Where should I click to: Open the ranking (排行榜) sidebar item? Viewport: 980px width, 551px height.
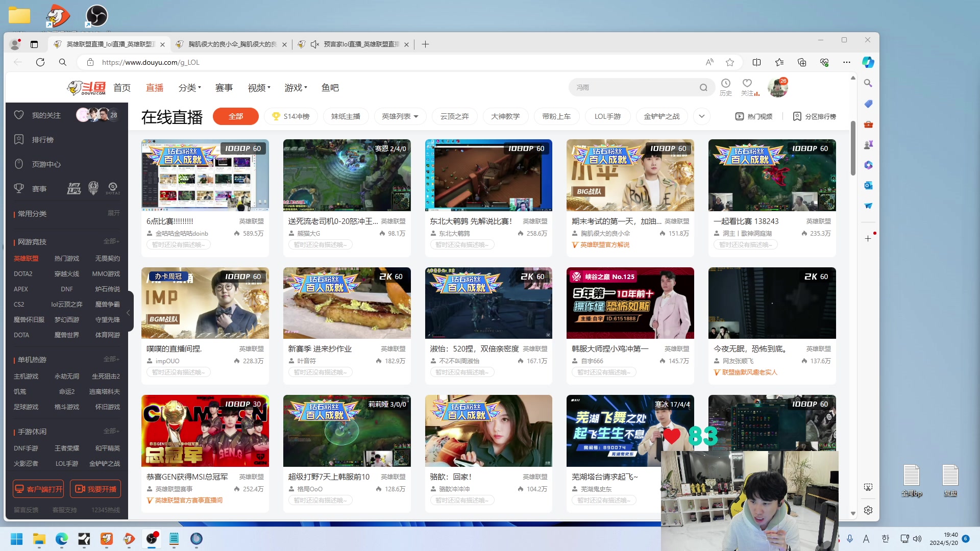[x=43, y=140]
